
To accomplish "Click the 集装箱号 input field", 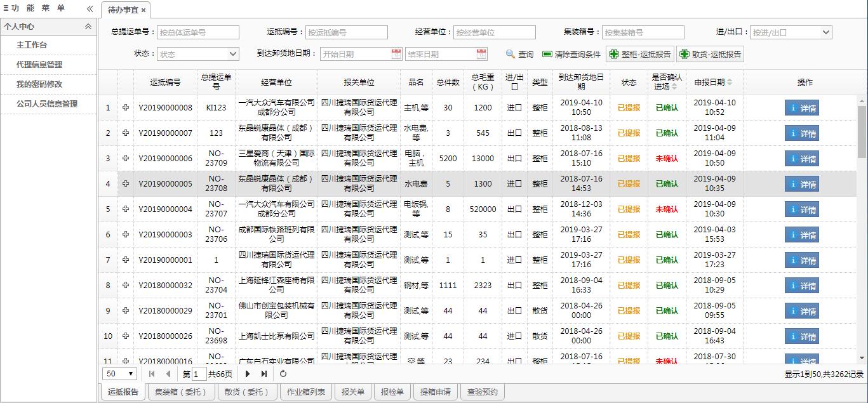I will coord(643,32).
